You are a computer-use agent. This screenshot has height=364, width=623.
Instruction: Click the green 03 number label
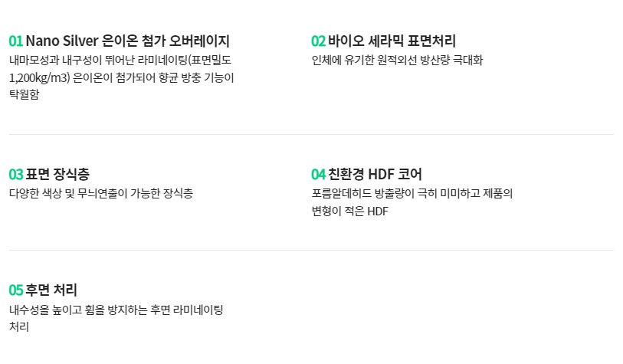[16, 175]
